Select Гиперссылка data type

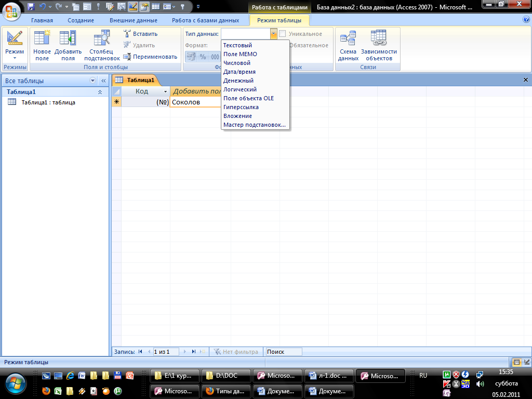click(x=255, y=107)
